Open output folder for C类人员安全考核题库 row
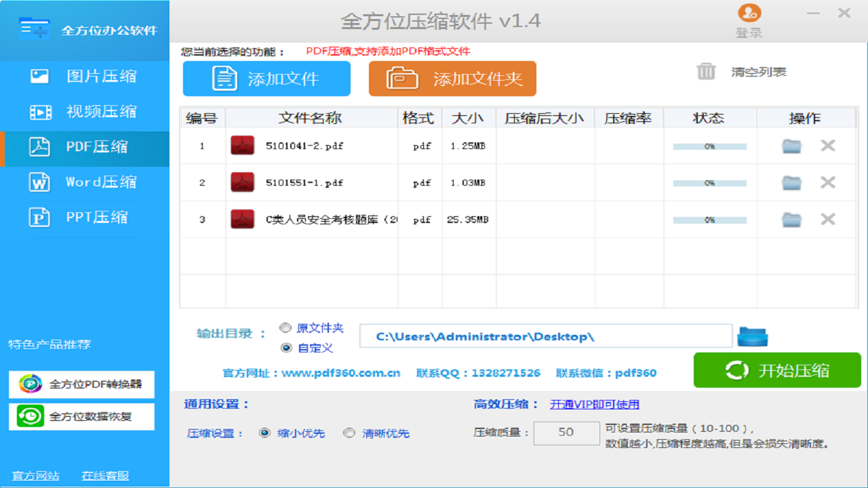 (x=791, y=220)
